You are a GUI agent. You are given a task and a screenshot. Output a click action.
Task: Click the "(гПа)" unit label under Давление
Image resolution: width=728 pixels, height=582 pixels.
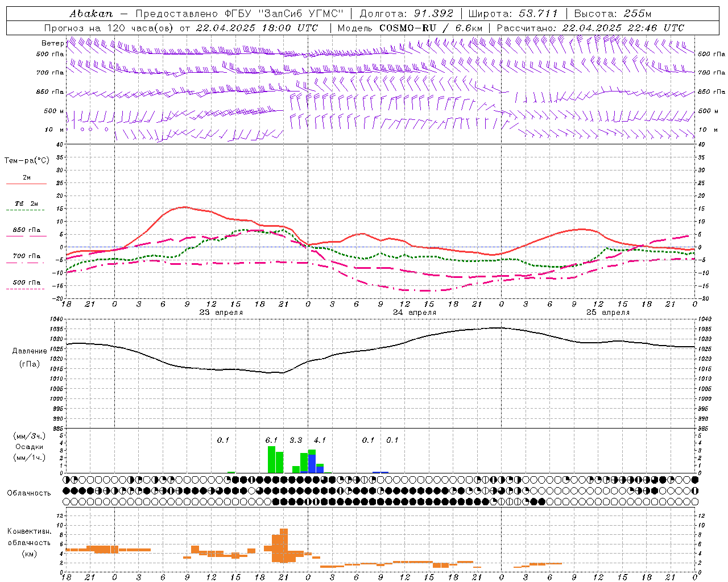[x=30, y=364]
